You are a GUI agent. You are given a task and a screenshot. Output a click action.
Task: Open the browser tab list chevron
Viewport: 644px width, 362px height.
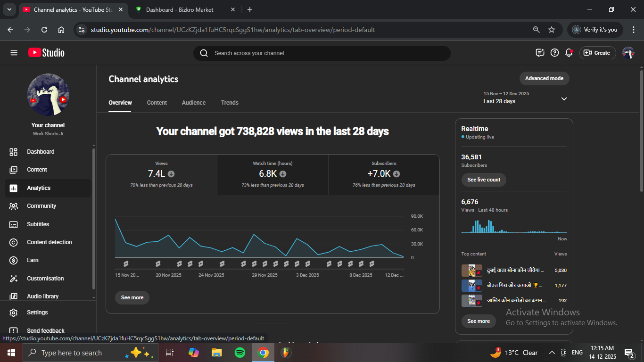pyautogui.click(x=9, y=9)
